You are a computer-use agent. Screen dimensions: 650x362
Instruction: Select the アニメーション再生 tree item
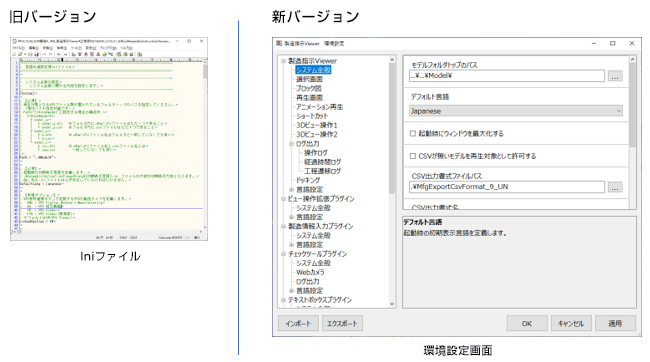pos(319,107)
